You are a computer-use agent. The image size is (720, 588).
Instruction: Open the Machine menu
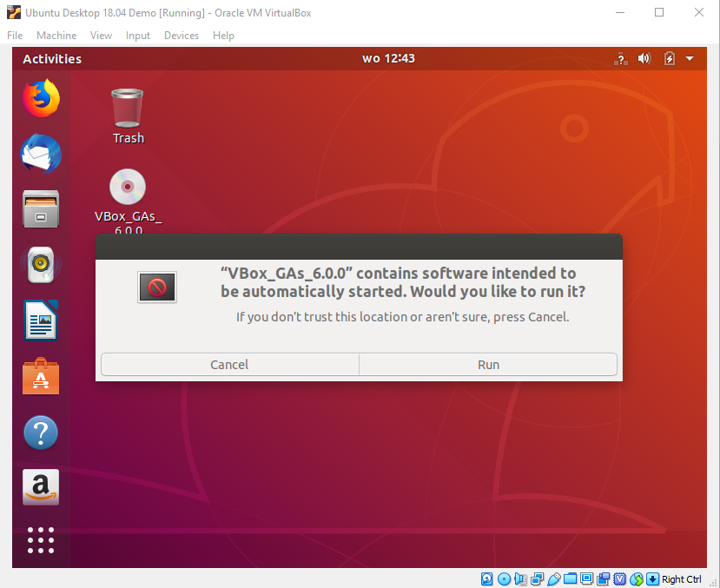(56, 36)
